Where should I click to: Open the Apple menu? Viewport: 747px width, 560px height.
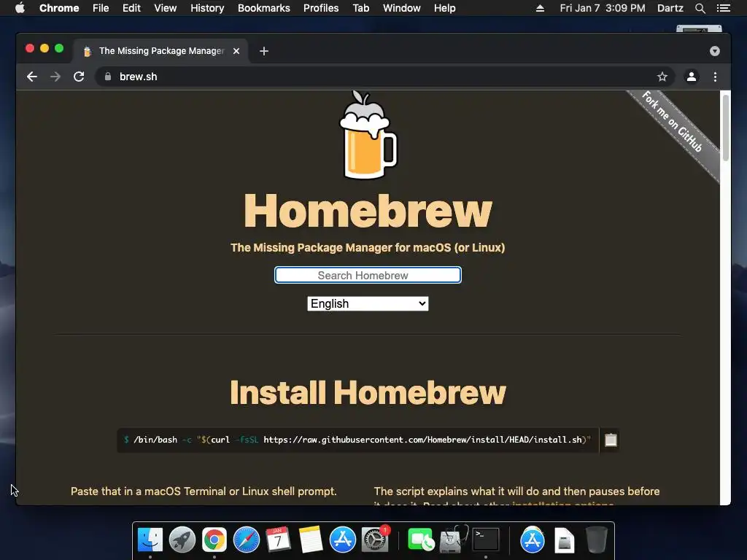pyautogui.click(x=20, y=8)
